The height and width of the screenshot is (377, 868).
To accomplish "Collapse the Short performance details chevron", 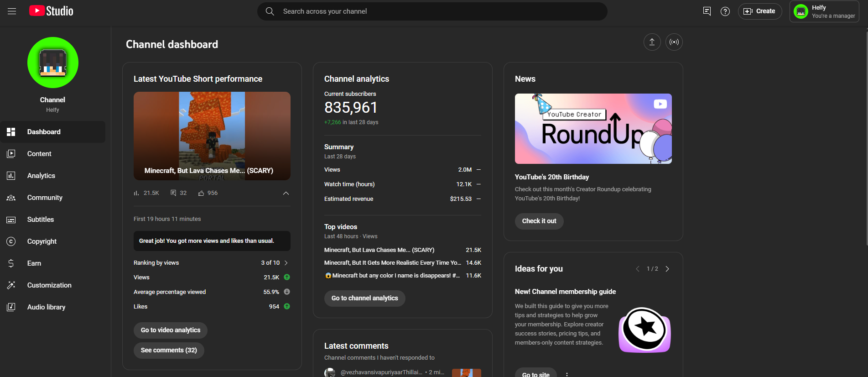I will pyautogui.click(x=286, y=193).
